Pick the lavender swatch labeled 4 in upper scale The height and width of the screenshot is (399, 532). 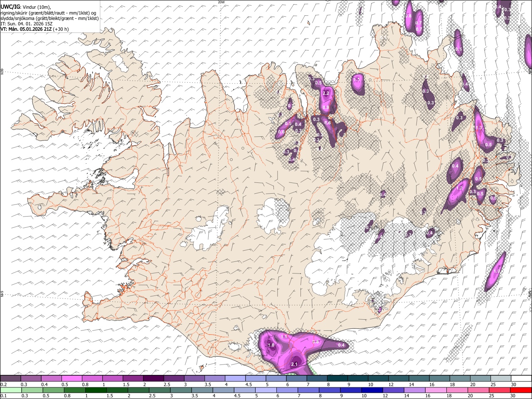point(235,379)
